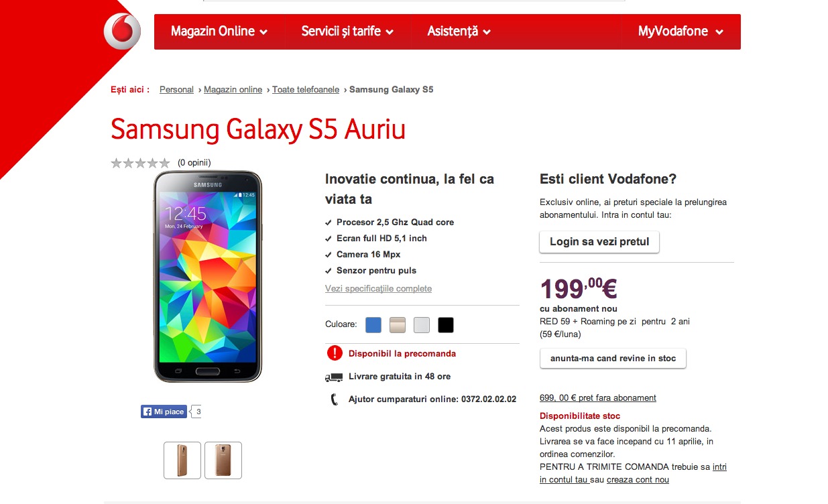Select the gold colour swatch
This screenshot has width=828, height=504.
[x=398, y=325]
